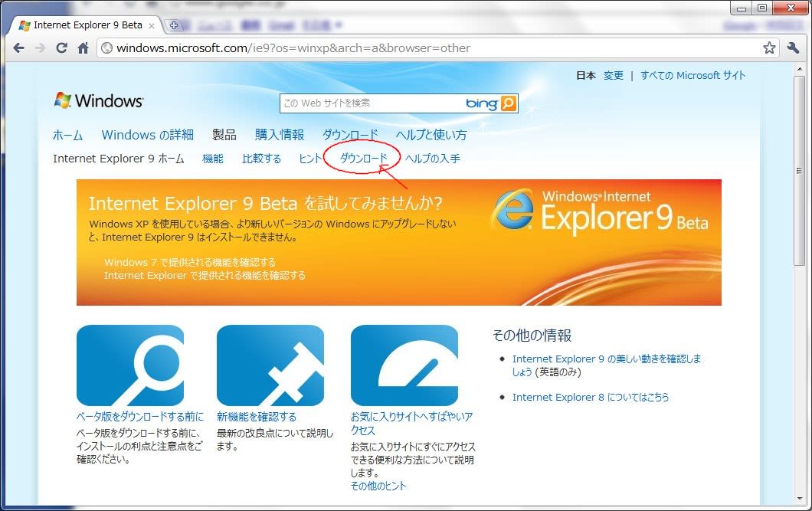Image resolution: width=812 pixels, height=511 pixels.
Task: Click inside the web site search field
Action: [x=372, y=103]
